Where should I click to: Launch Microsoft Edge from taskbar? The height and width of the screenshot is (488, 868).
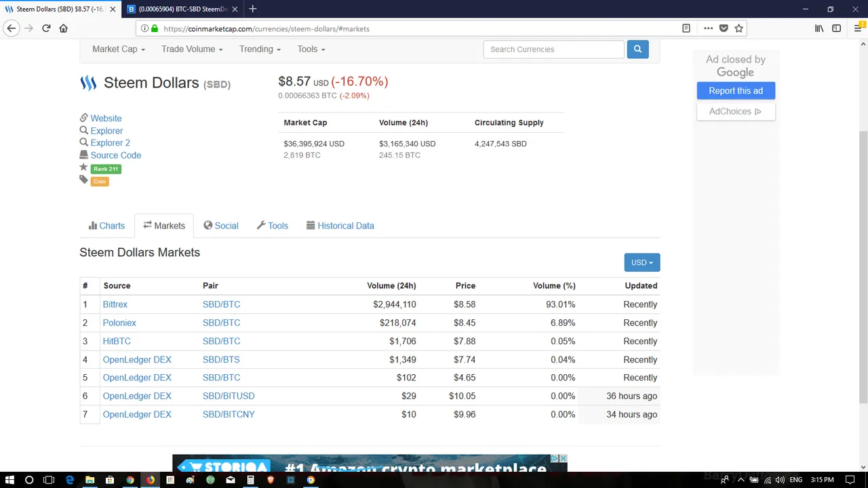[x=70, y=480]
